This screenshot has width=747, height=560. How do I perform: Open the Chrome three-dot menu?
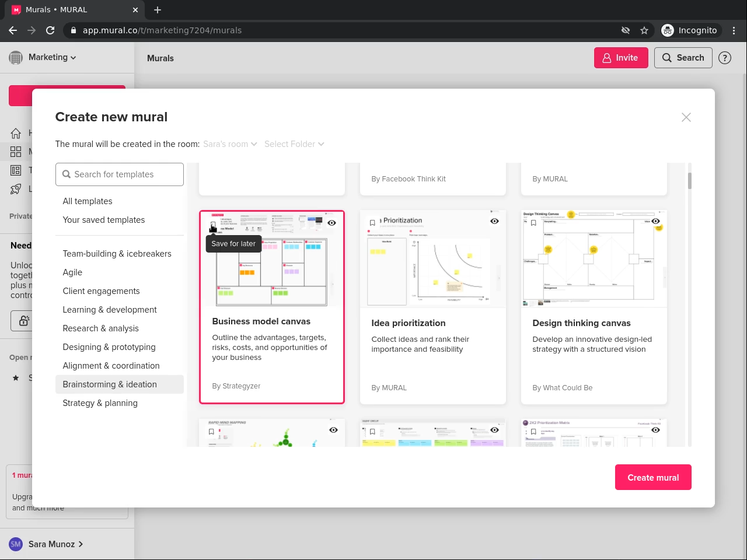point(734,30)
